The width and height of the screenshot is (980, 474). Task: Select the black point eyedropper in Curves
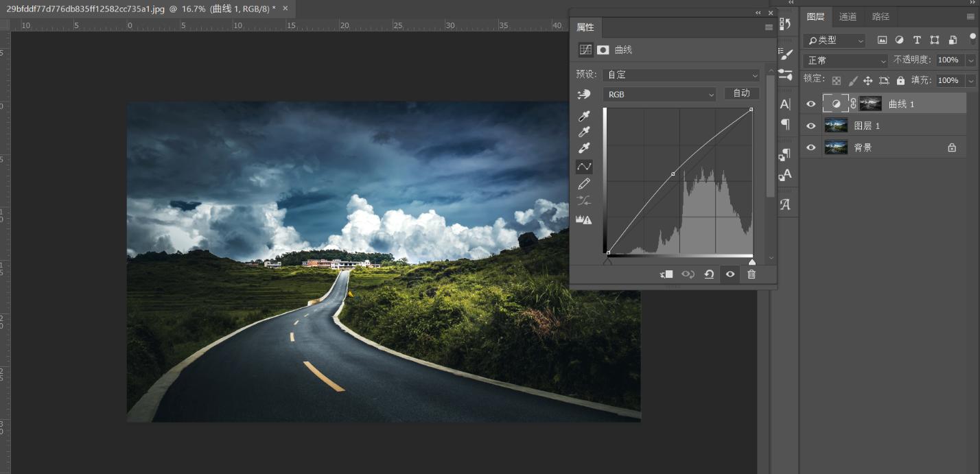click(584, 116)
